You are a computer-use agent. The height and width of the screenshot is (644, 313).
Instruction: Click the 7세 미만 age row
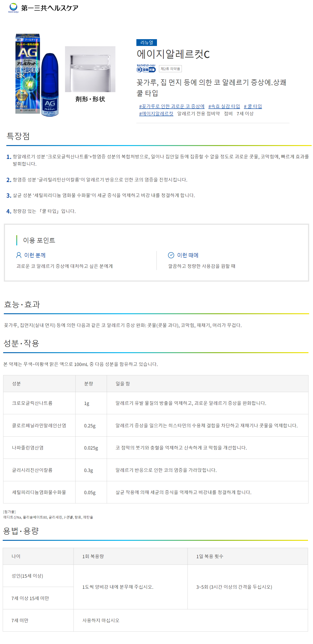155,620
